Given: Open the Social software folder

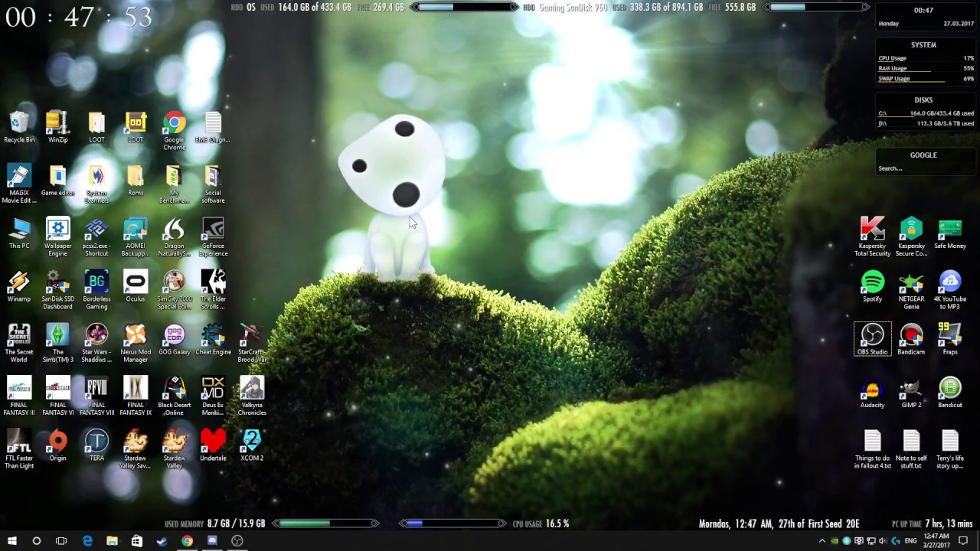Looking at the screenshot, I should 213,184.
